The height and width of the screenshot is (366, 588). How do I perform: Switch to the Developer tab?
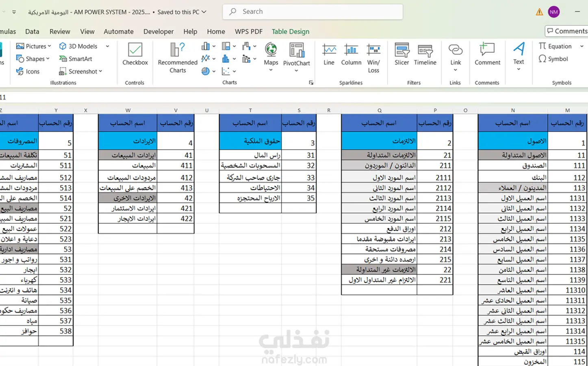click(158, 31)
